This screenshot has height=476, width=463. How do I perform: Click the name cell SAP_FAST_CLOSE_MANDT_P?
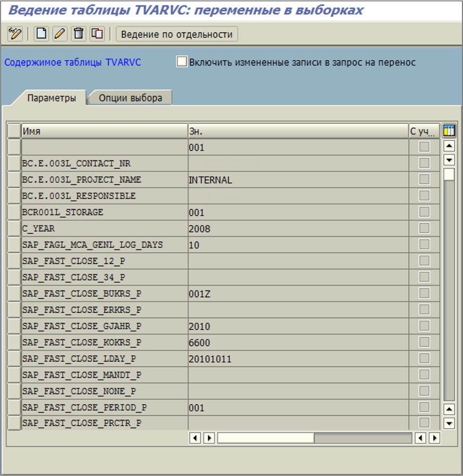click(105, 375)
